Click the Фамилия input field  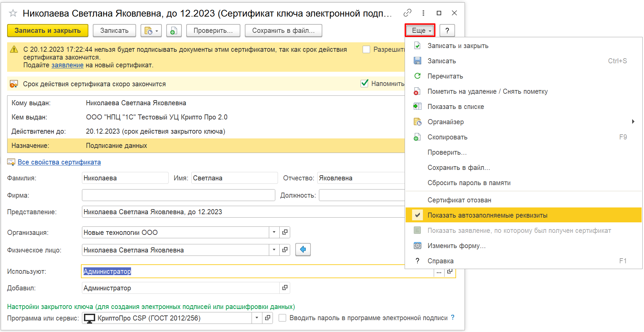[x=125, y=178]
